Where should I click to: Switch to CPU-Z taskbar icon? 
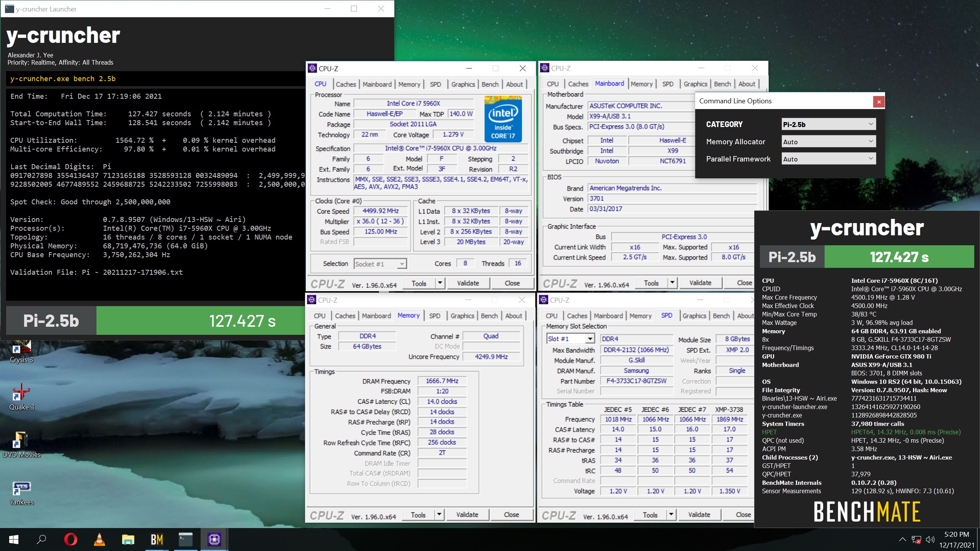coord(214,540)
